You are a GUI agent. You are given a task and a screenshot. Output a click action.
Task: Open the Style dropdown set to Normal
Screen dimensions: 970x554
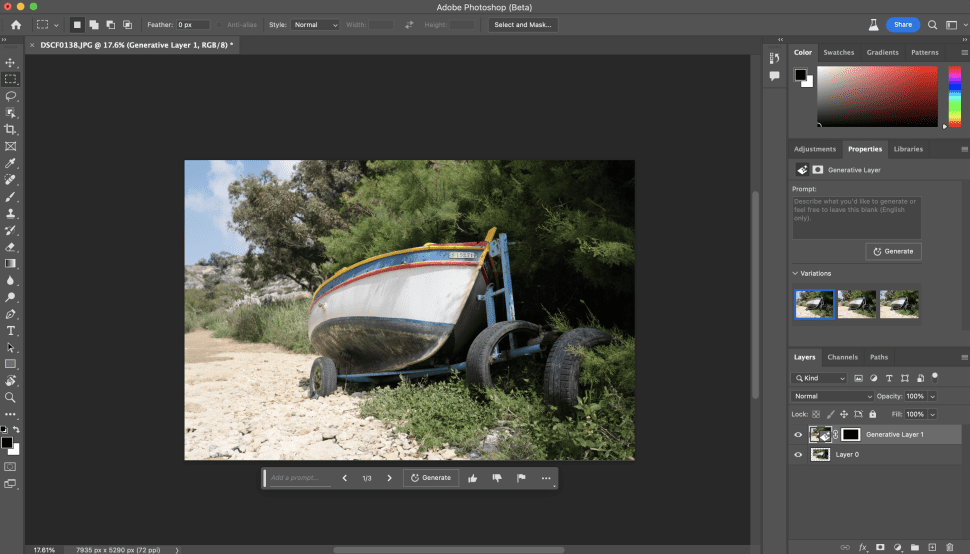[x=315, y=25]
